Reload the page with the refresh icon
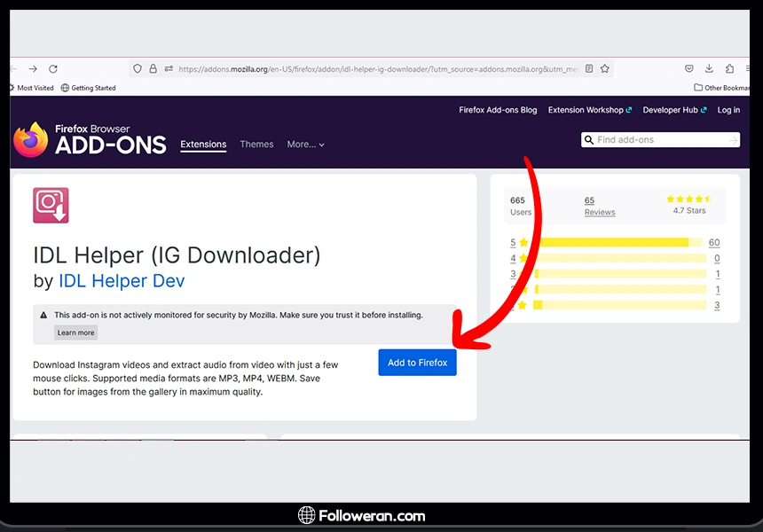Screen dimensions: 763x532 [53, 68]
